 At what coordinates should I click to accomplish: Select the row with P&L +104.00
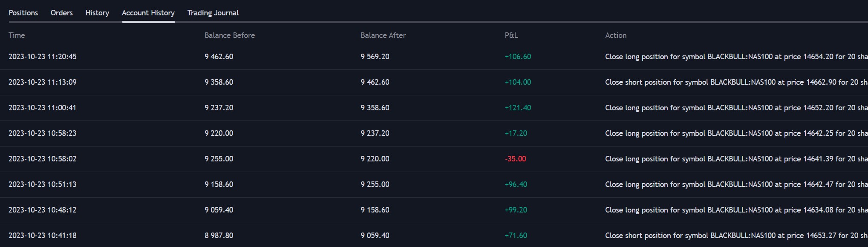point(517,82)
